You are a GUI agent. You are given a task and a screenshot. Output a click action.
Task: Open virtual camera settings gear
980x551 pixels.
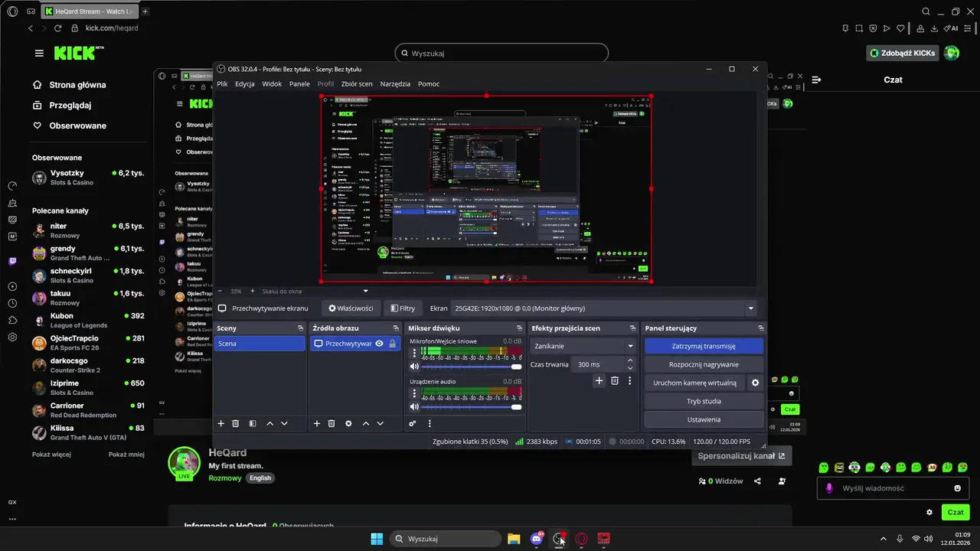755,383
